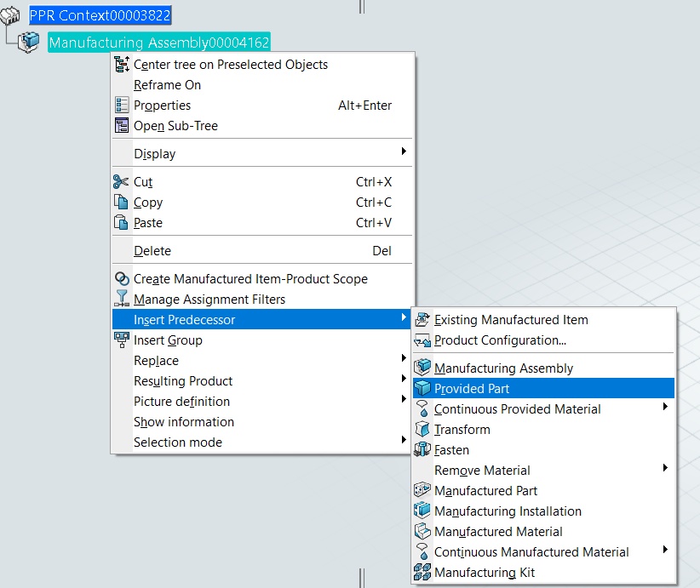Click the Insert Group label
This screenshot has width=700, height=588.
pyautogui.click(x=168, y=340)
